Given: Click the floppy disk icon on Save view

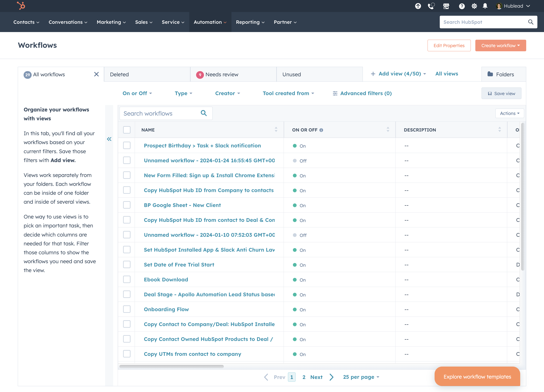Looking at the screenshot, I should pos(490,94).
